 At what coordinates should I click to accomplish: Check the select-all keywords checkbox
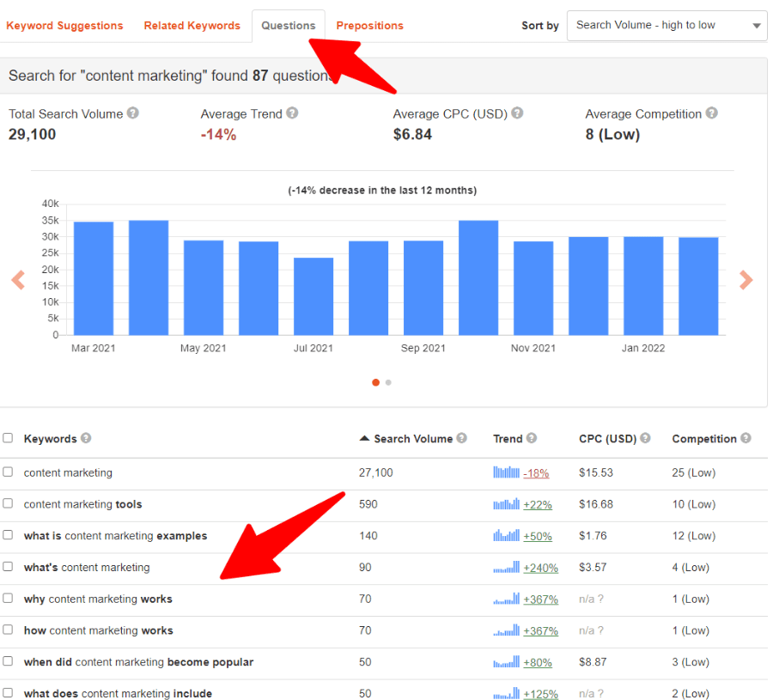click(8, 438)
